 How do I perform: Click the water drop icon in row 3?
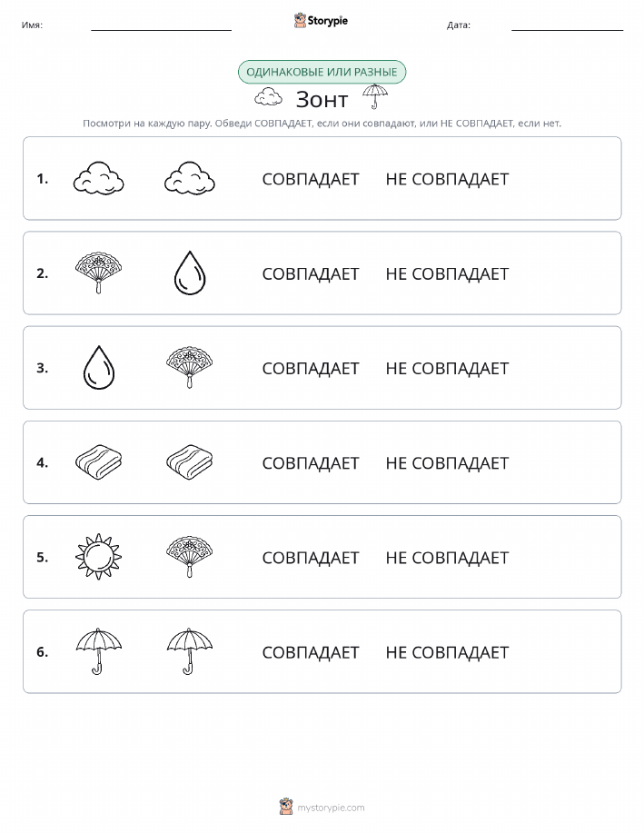pos(99,368)
